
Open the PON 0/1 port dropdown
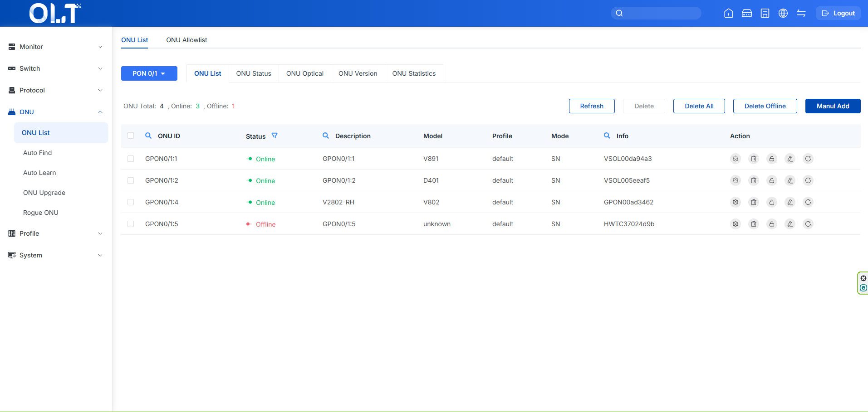tap(149, 73)
